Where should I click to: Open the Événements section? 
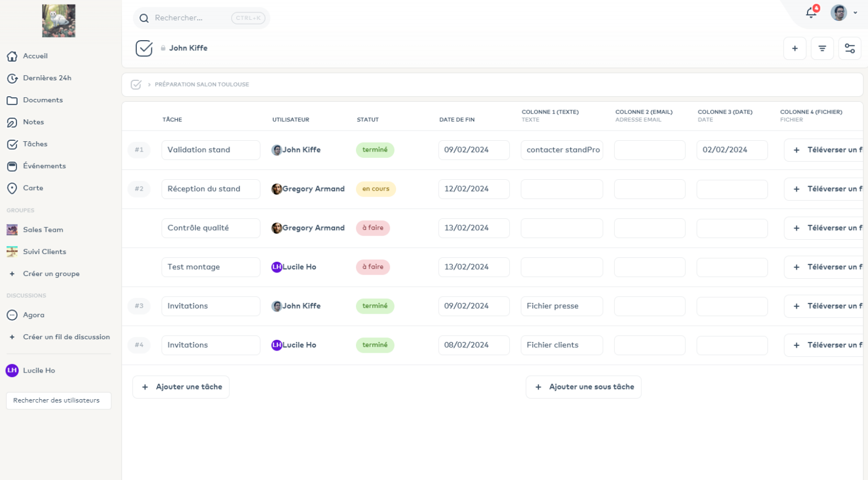44,166
